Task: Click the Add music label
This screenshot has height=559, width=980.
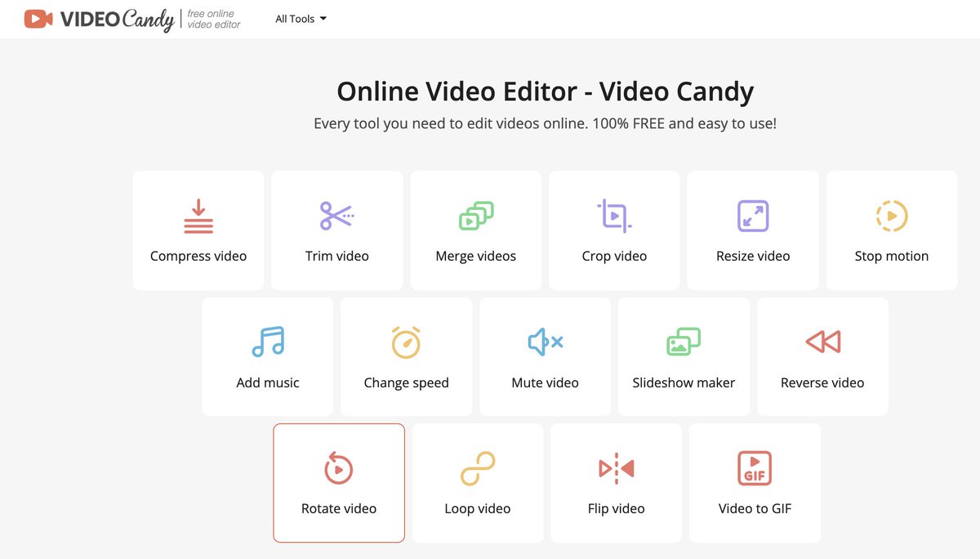Action: [x=268, y=382]
